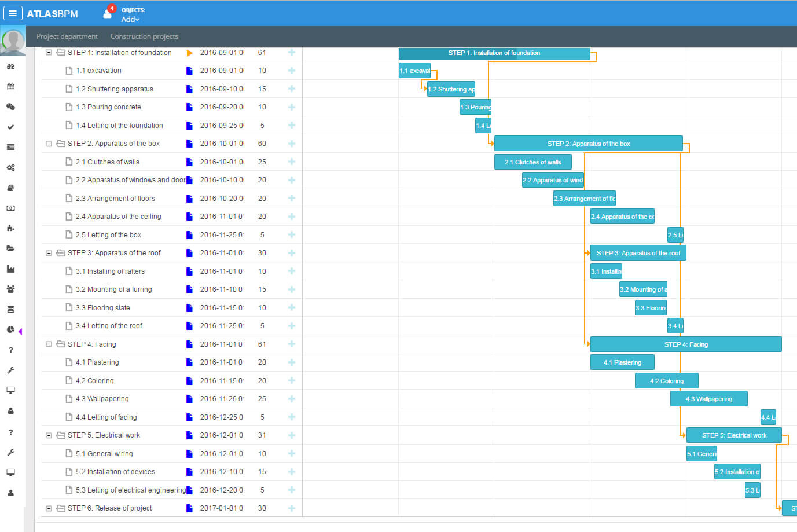Open the money bill sidebar icon

10,208
